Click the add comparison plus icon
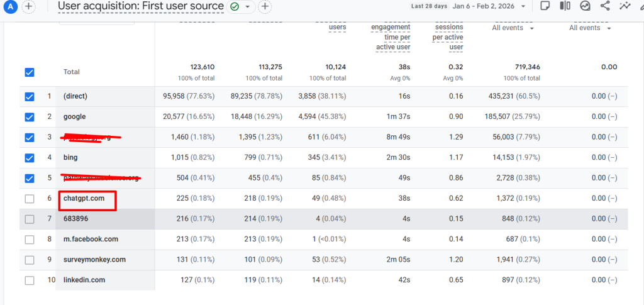The image size is (644, 305). click(29, 6)
